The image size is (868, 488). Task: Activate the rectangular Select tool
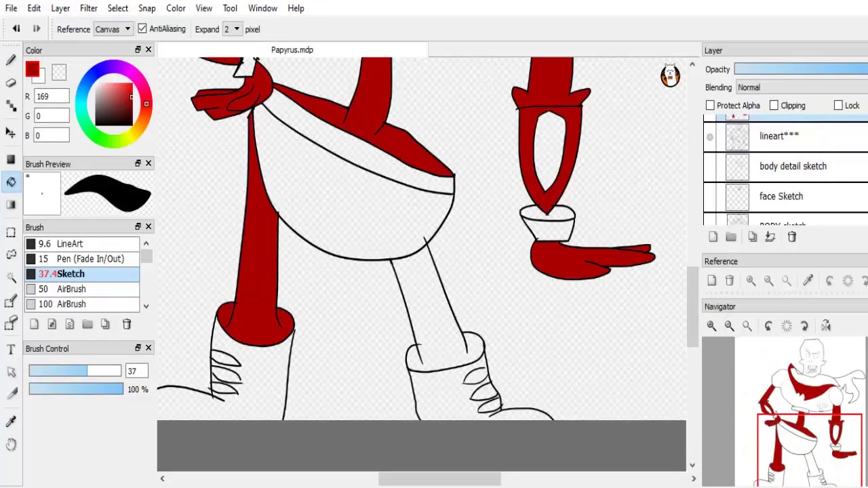coord(11,232)
